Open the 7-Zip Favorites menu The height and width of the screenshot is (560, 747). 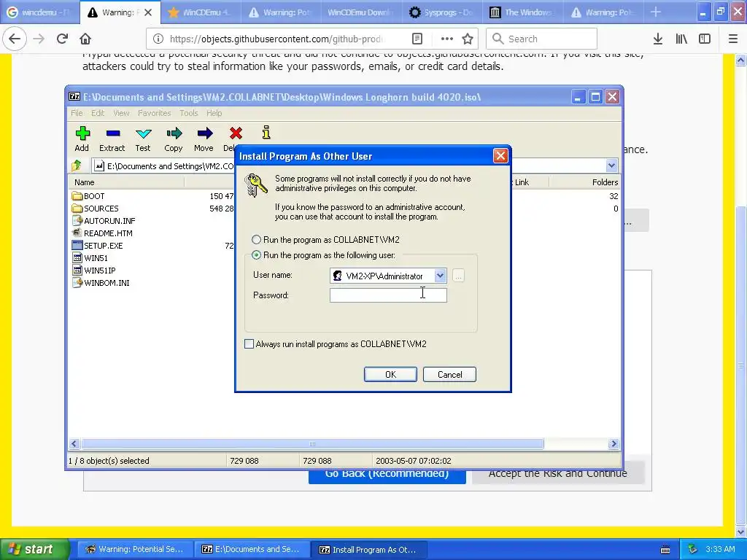point(155,113)
